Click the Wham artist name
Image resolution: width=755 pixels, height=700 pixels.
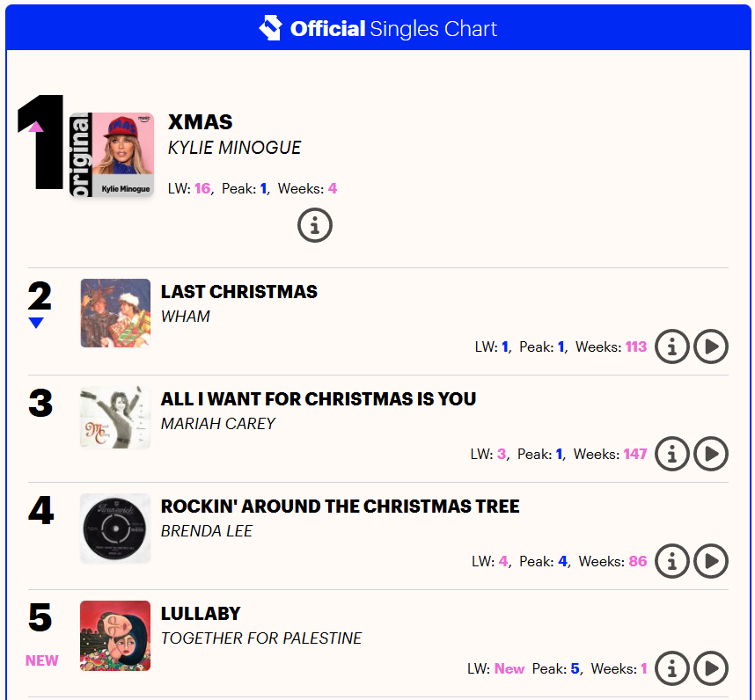186,317
